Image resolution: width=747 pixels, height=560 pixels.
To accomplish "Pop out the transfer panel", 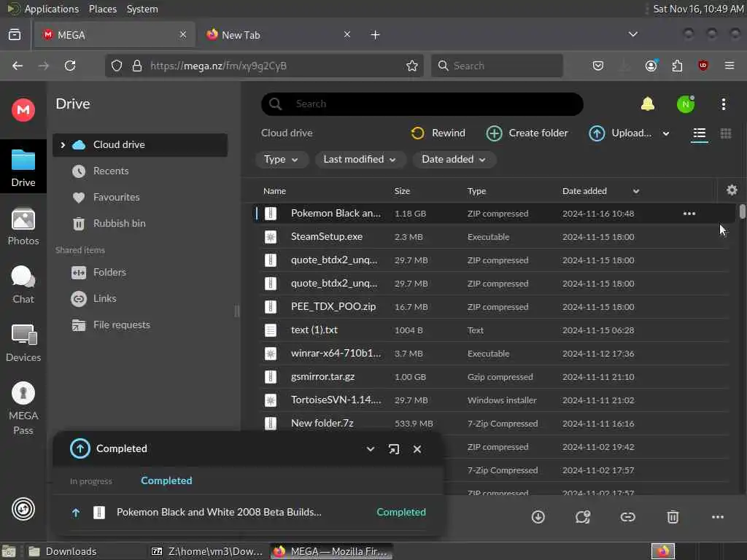I will tap(393, 449).
